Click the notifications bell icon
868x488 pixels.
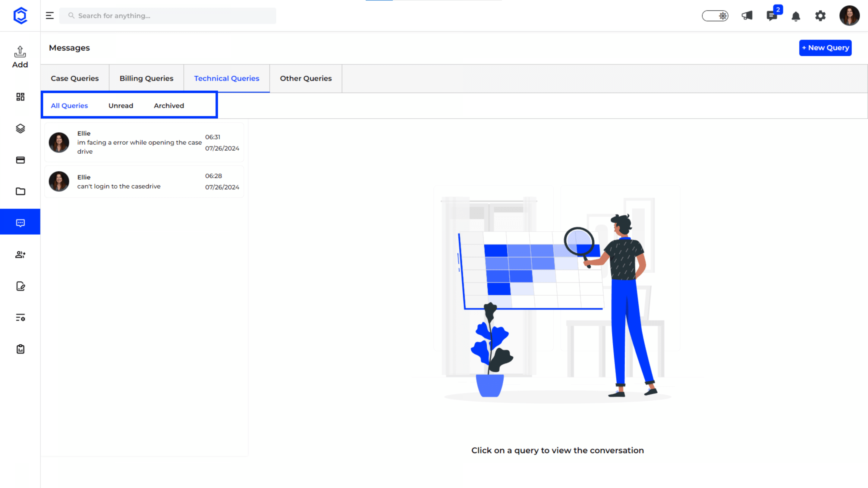click(796, 16)
